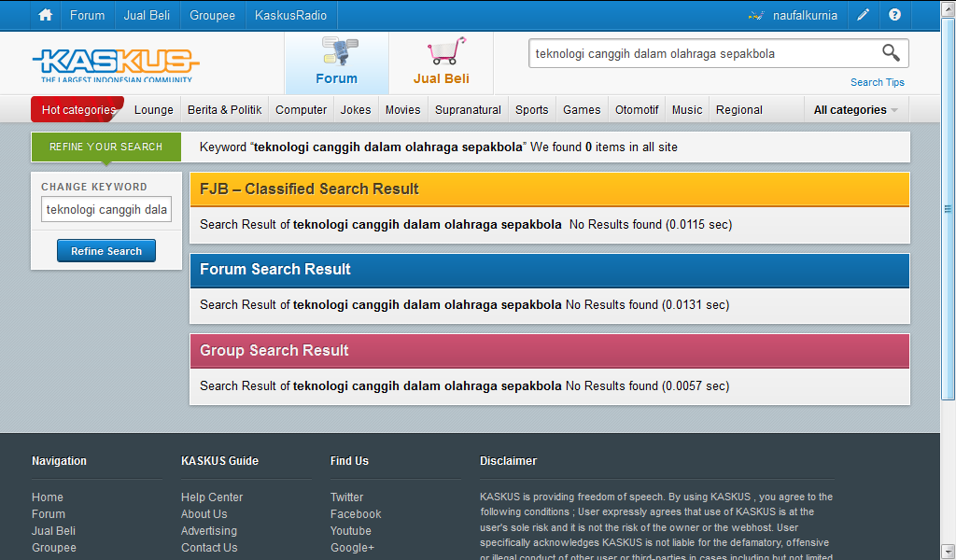Select the Berita & Politik category

[224, 110]
